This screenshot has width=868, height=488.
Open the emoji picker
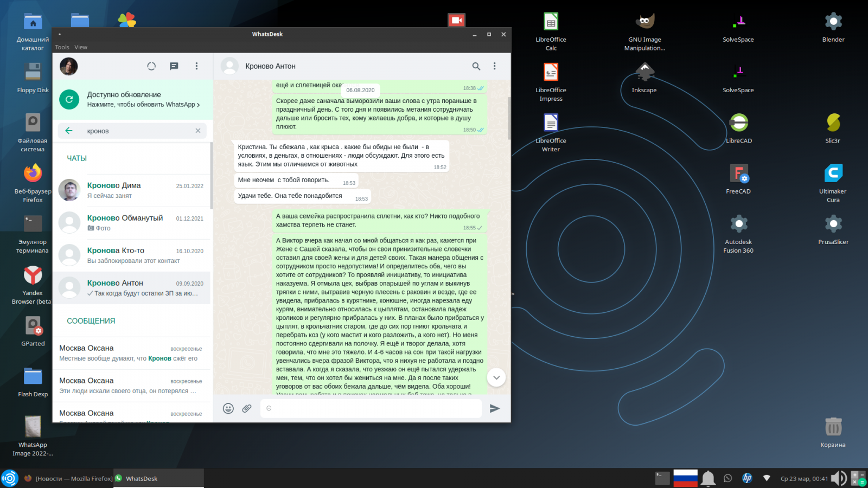pyautogui.click(x=228, y=408)
